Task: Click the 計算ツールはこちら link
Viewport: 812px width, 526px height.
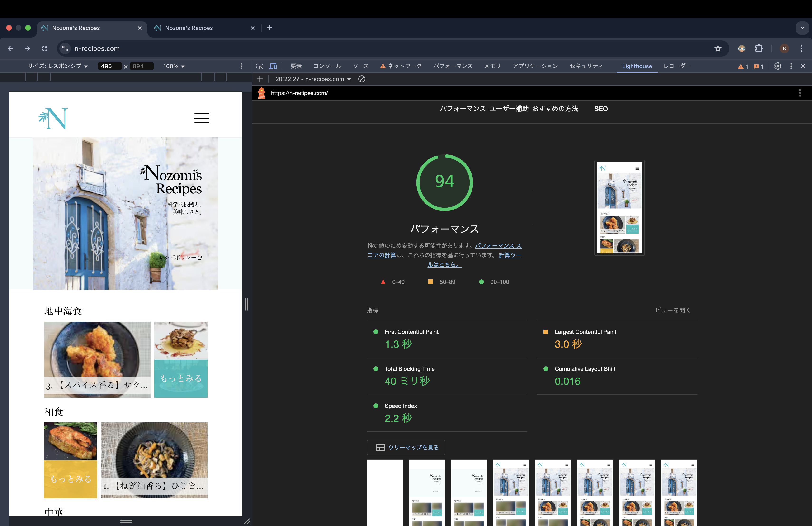Action: click(x=444, y=265)
